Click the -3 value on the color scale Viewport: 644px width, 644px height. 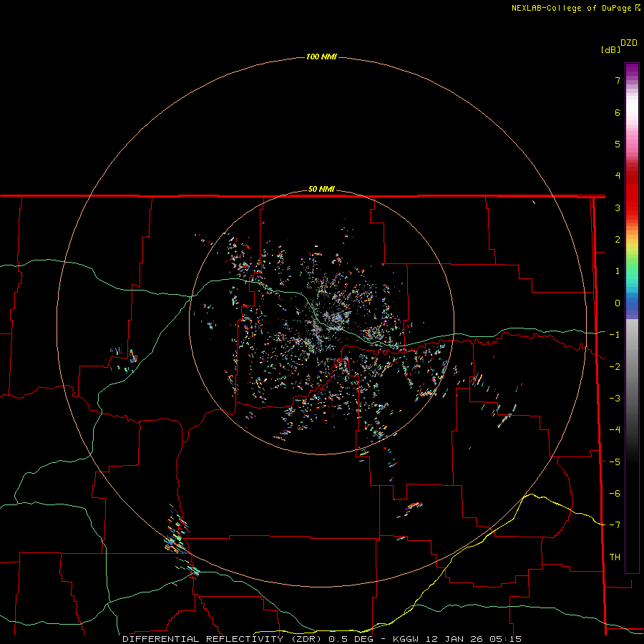[615, 399]
